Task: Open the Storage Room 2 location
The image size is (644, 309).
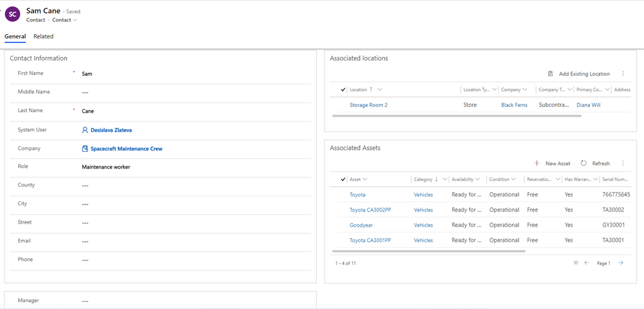Action: click(368, 105)
